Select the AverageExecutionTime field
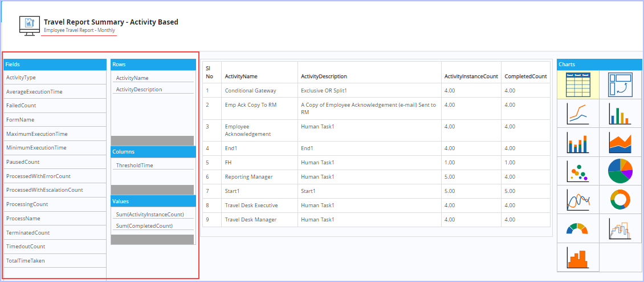The width and height of the screenshot is (644, 282). click(x=55, y=91)
